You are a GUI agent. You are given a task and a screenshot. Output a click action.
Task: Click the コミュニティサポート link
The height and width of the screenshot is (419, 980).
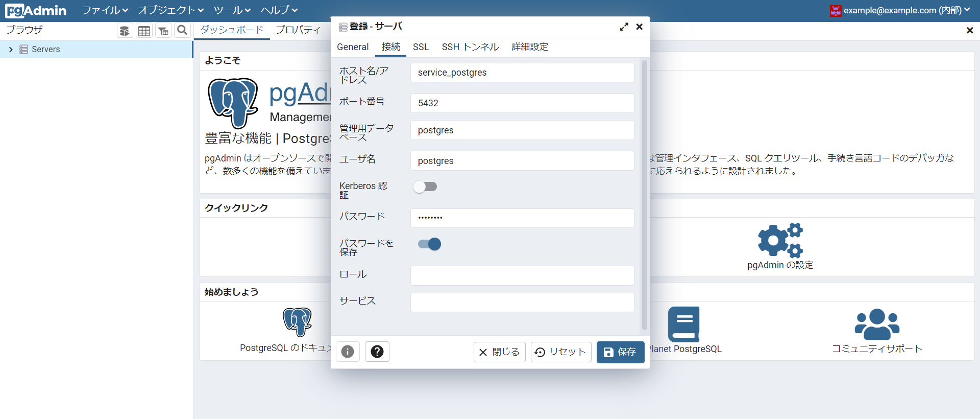click(x=877, y=349)
